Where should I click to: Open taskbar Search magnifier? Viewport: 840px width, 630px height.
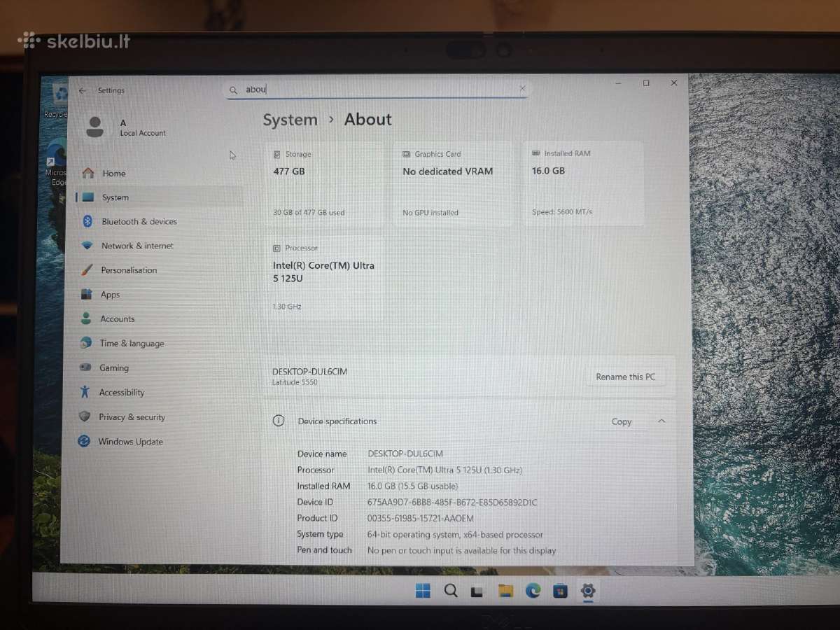[451, 591]
